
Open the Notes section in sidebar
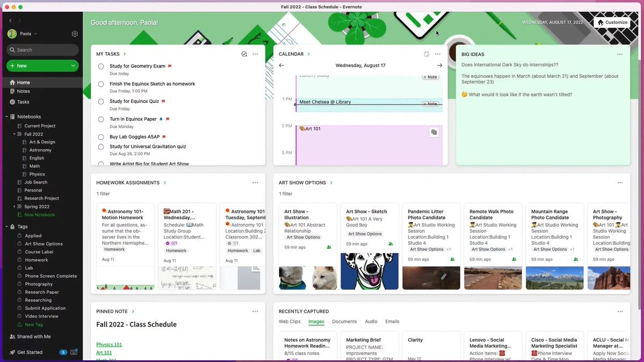pos(23,91)
